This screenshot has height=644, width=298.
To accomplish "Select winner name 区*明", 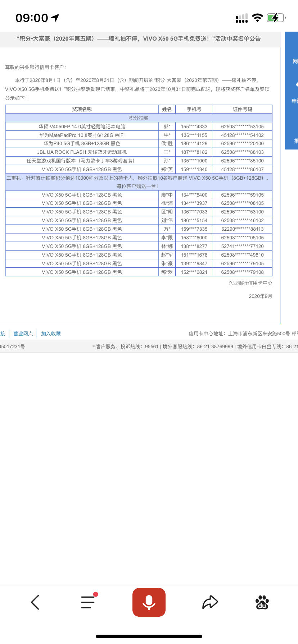I will point(167,212).
